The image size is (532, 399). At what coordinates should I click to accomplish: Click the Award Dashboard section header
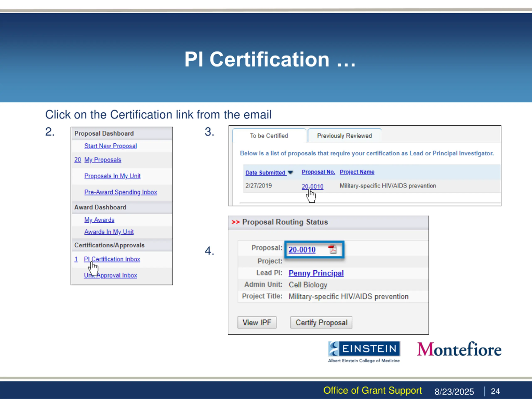pyautogui.click(x=122, y=207)
